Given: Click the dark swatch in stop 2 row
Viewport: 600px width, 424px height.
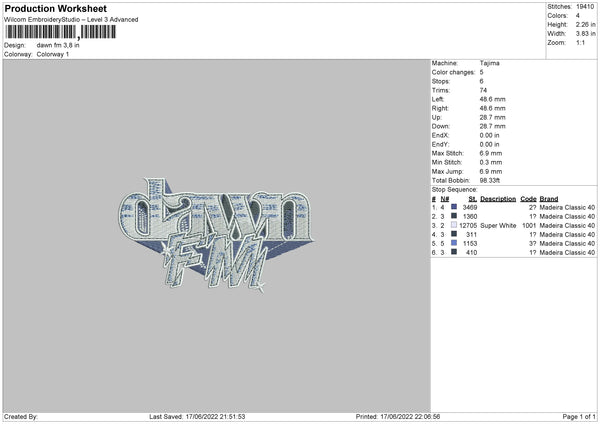Looking at the screenshot, I should [454, 216].
